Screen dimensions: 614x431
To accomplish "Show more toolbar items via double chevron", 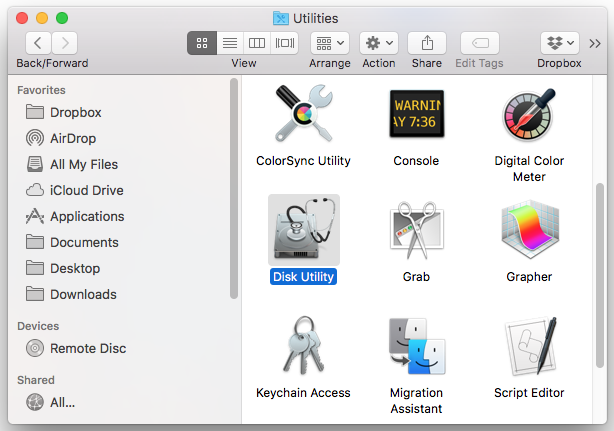I will 595,43.
